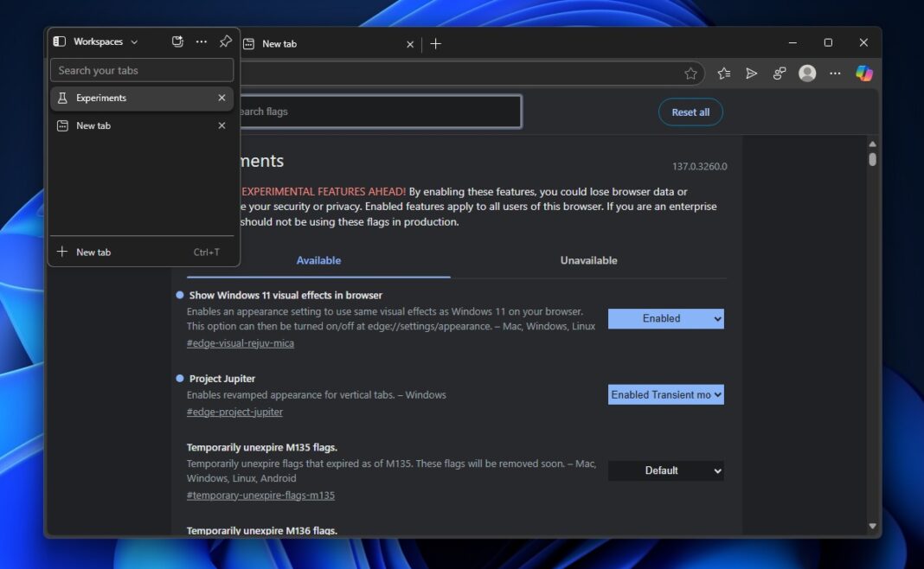Open Drop via the paper-plane toolbar icon

[751, 74]
